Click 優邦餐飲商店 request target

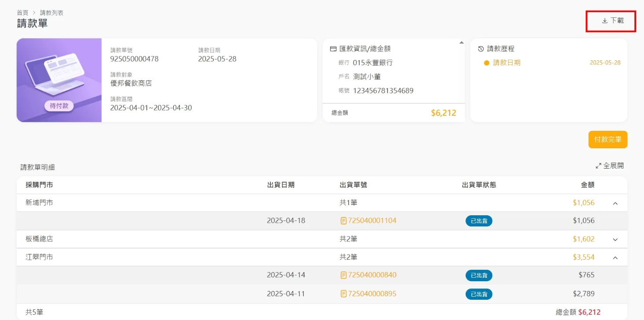coord(131,83)
